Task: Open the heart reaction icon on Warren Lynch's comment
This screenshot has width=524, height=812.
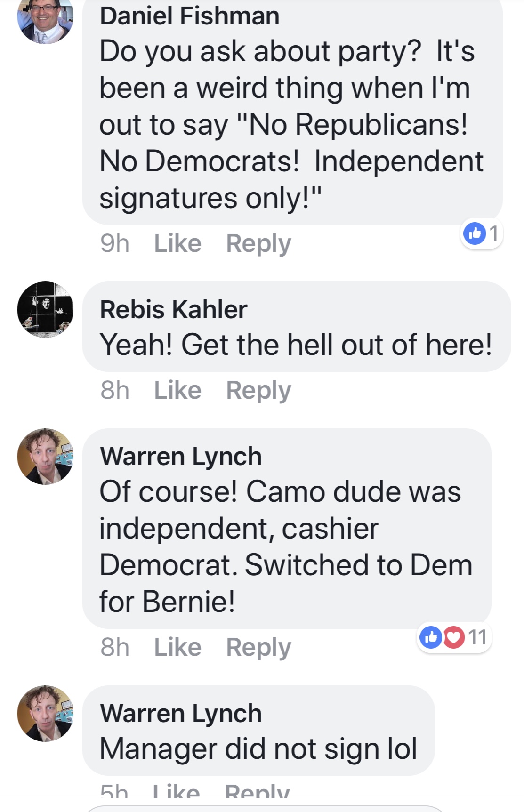Action: click(x=454, y=637)
